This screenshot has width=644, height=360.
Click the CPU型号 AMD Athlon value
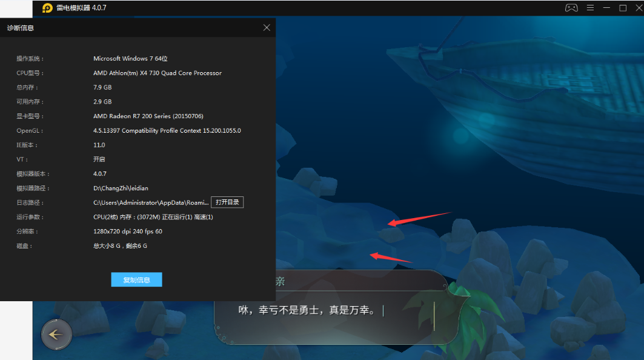click(x=158, y=73)
